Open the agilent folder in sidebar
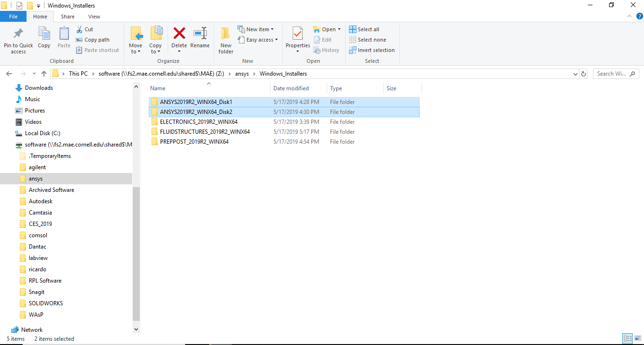Screen dimensions: 644x345 37,167
